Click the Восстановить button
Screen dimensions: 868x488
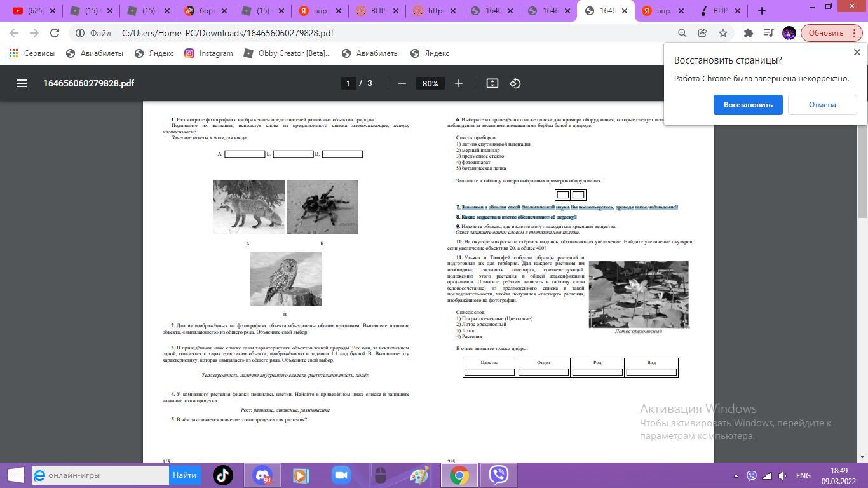click(748, 105)
